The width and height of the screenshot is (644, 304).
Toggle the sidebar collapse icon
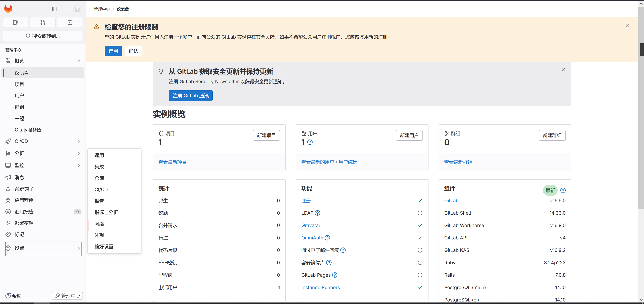(55, 9)
